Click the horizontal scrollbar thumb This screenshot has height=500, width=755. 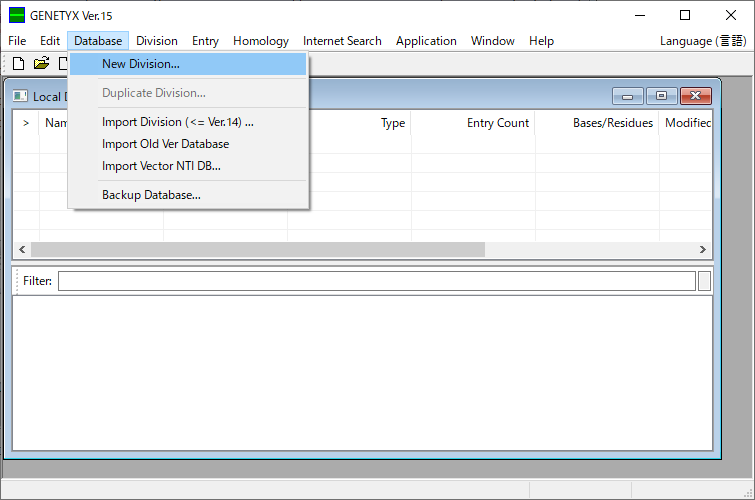(x=258, y=250)
